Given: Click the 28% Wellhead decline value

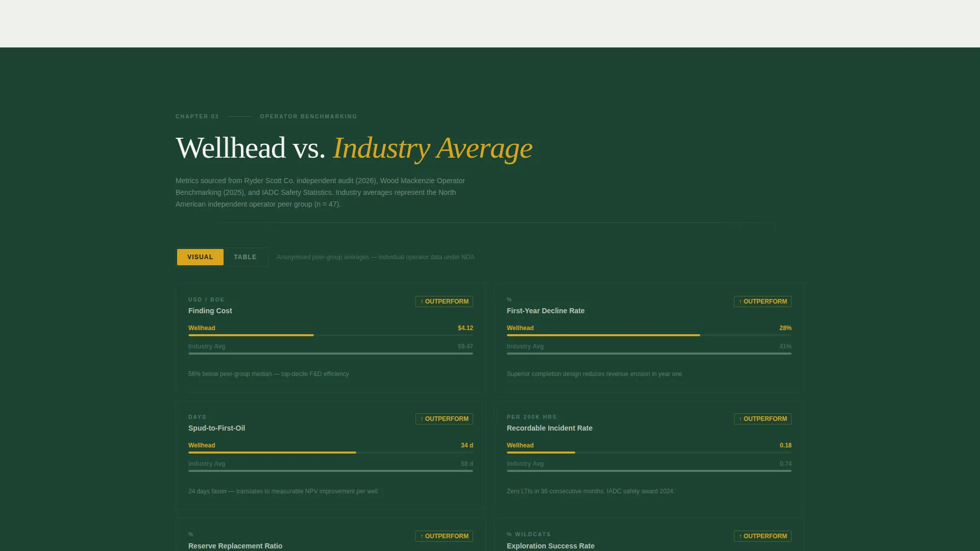Looking at the screenshot, I should coord(786,328).
